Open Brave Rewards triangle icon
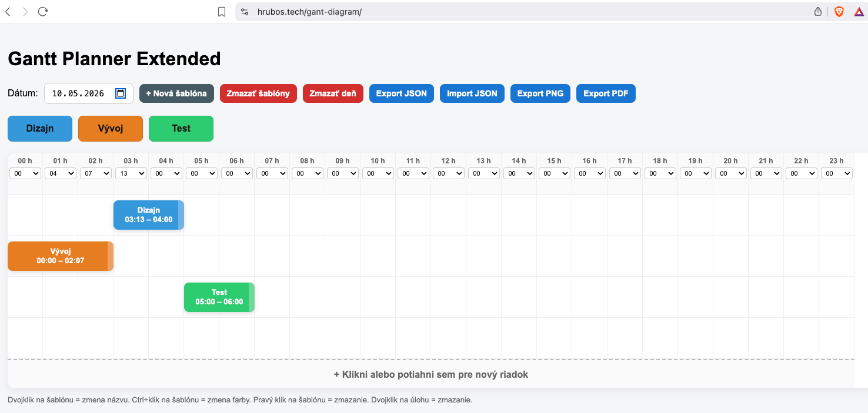Screen dimensions: 868x413 (x=858, y=12)
